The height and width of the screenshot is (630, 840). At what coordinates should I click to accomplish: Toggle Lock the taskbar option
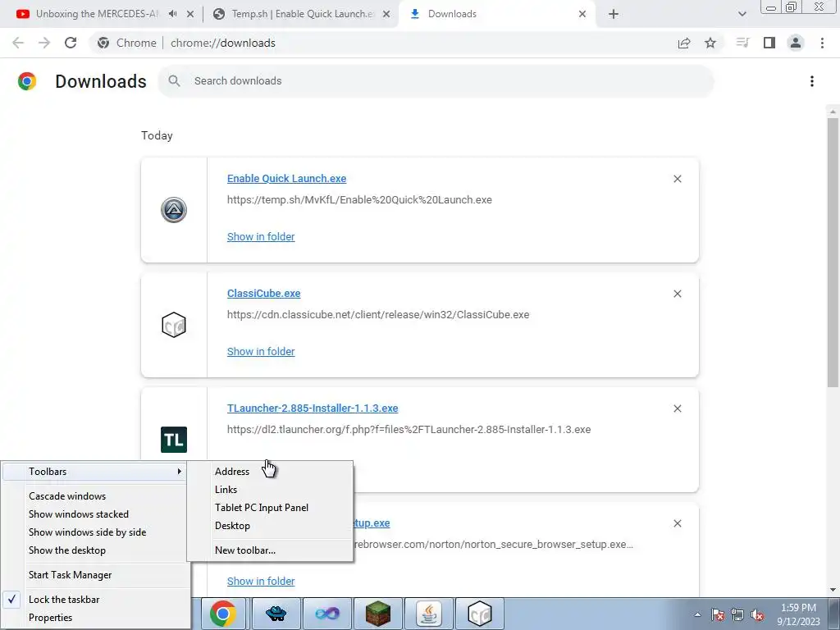[97, 600]
